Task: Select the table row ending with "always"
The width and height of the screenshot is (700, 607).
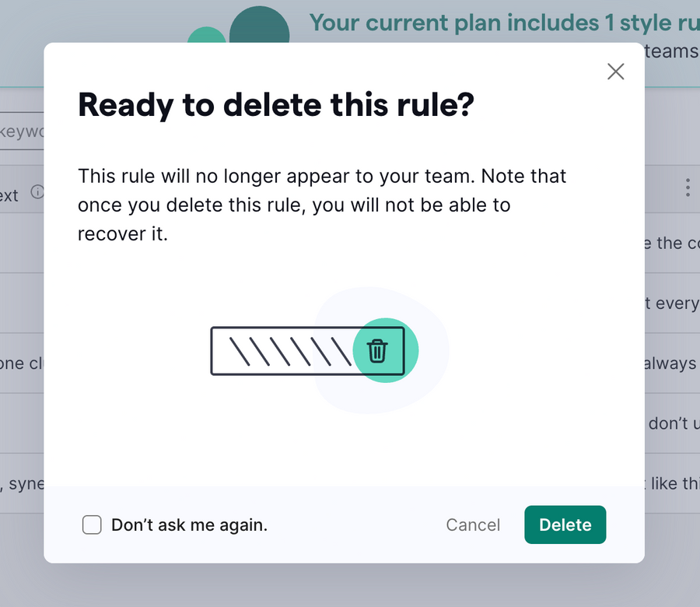Action: click(674, 363)
